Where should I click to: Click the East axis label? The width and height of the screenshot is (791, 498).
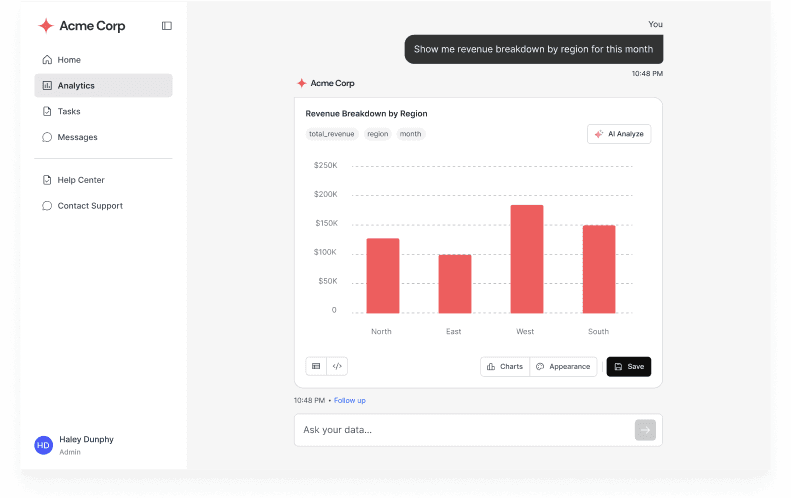coord(454,331)
